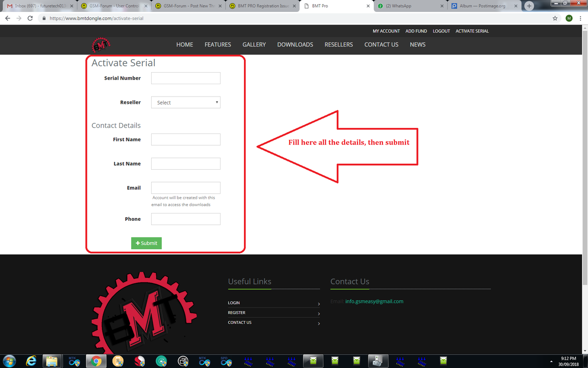
Task: Show hidden system tray icons
Action: click(x=551, y=361)
